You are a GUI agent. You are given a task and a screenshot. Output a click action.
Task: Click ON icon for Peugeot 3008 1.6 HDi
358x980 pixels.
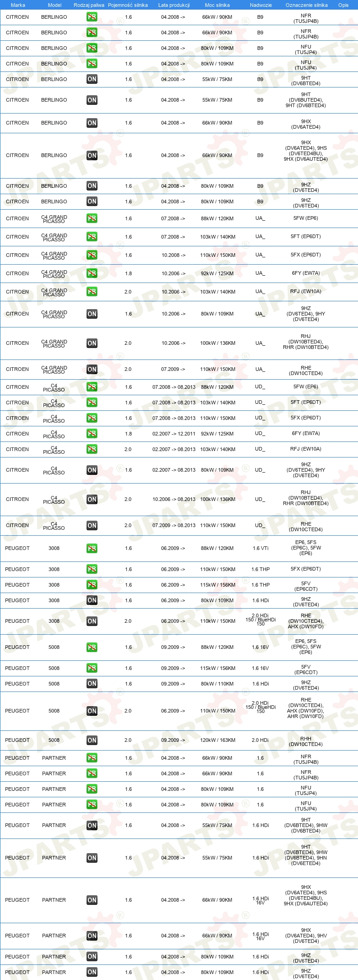pos(92,600)
